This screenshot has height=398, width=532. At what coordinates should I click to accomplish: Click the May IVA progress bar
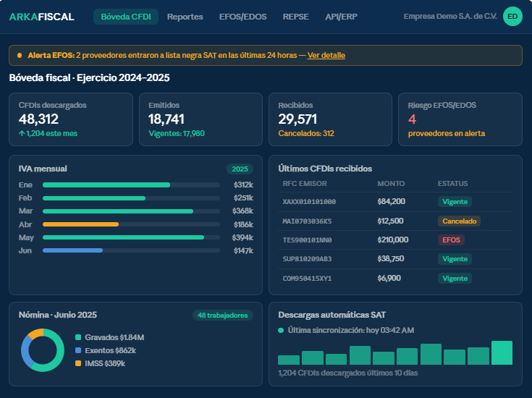click(131, 237)
